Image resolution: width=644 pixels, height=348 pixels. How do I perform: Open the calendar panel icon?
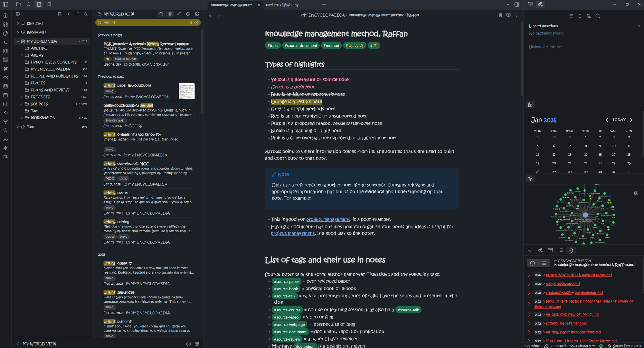pos(530,105)
